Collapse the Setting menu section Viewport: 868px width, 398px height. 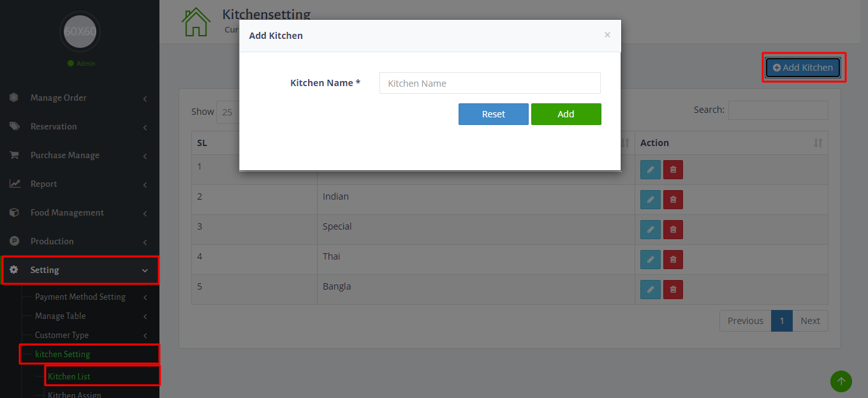pos(80,270)
